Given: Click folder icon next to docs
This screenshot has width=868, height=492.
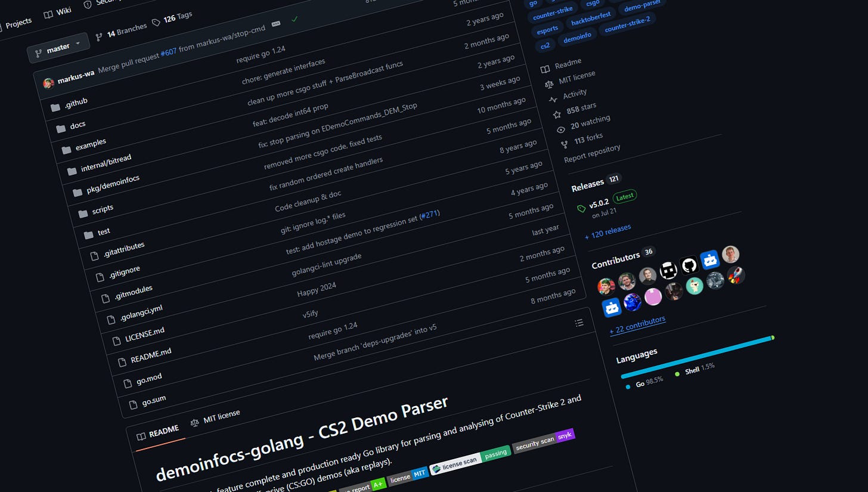Looking at the screenshot, I should (x=61, y=129).
